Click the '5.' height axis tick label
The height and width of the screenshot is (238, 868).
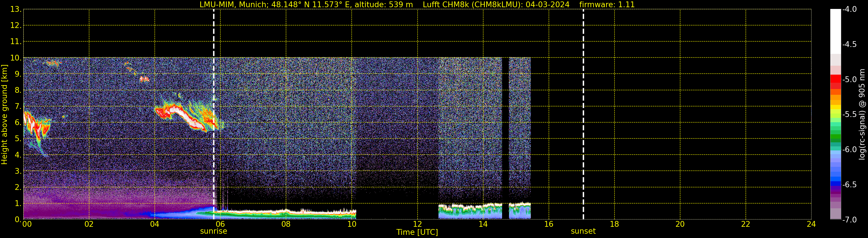[18, 139]
